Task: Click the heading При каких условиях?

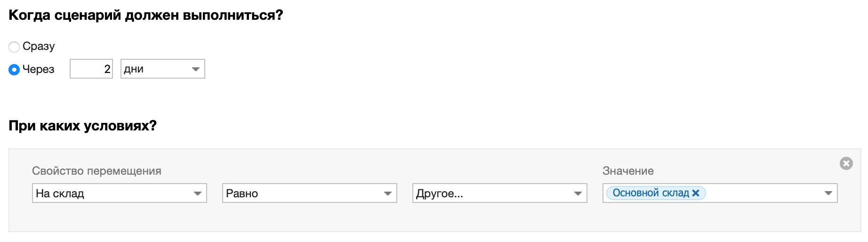Action: click(x=82, y=126)
